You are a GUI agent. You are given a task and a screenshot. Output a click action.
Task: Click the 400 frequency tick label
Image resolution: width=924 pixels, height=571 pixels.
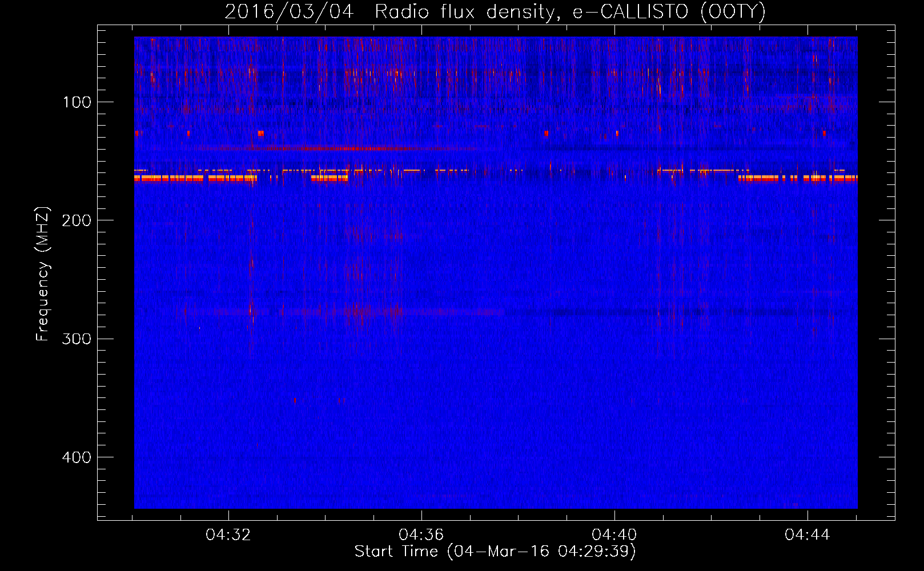(77, 457)
